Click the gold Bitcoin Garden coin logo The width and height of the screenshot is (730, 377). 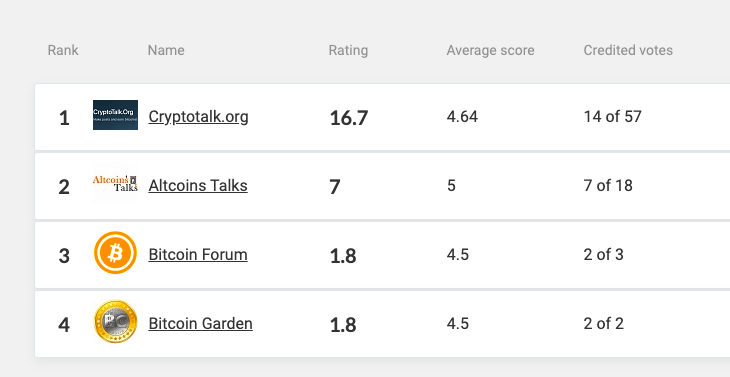(x=115, y=322)
